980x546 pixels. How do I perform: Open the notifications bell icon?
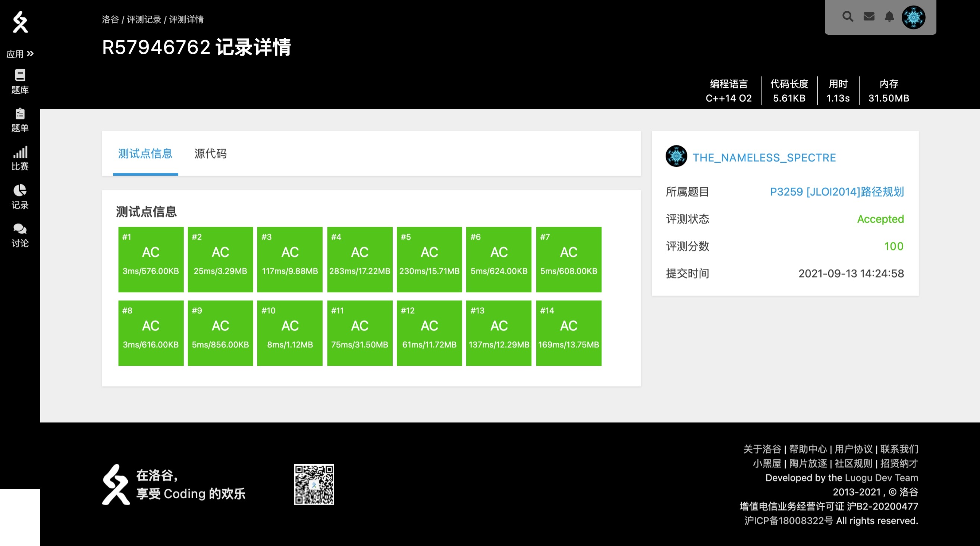click(x=889, y=16)
